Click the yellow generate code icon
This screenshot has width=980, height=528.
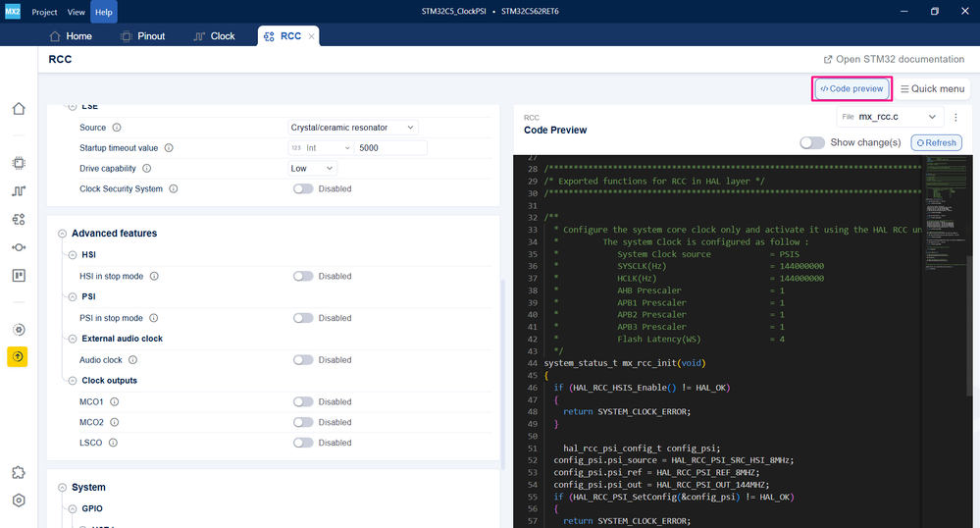[18, 356]
